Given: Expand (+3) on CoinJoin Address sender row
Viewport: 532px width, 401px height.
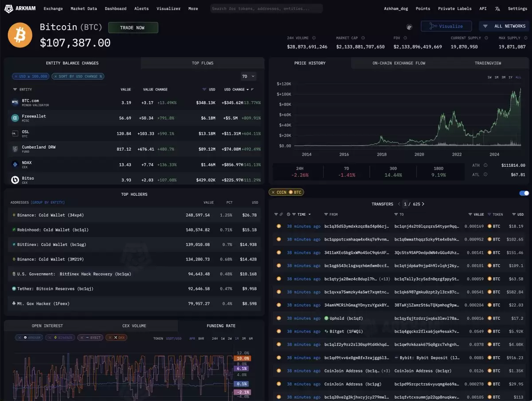Looking at the screenshot, I should click(x=385, y=371).
